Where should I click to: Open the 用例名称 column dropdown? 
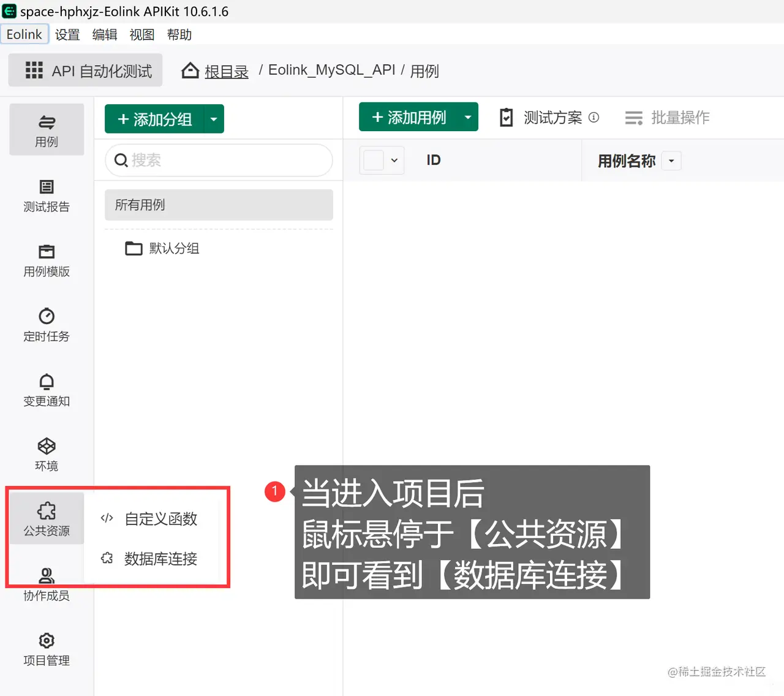(671, 161)
